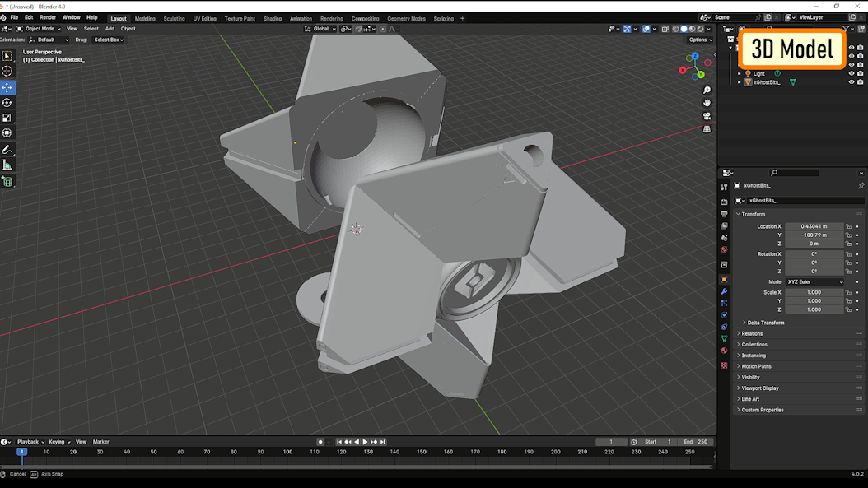Open the Drag Select Box dropdown

[x=108, y=40]
